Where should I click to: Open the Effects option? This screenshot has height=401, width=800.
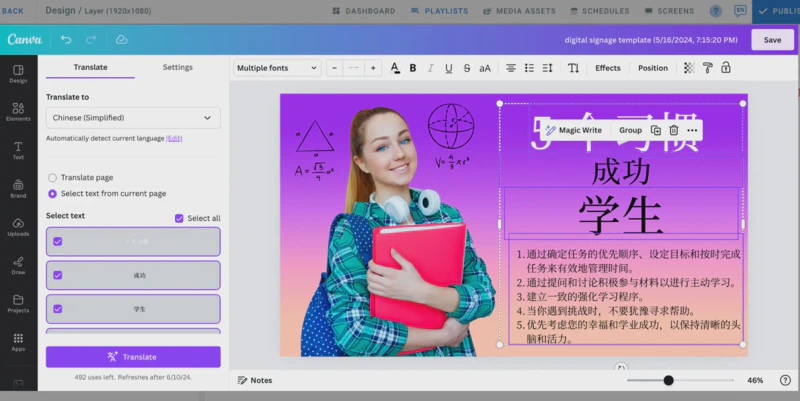point(608,68)
